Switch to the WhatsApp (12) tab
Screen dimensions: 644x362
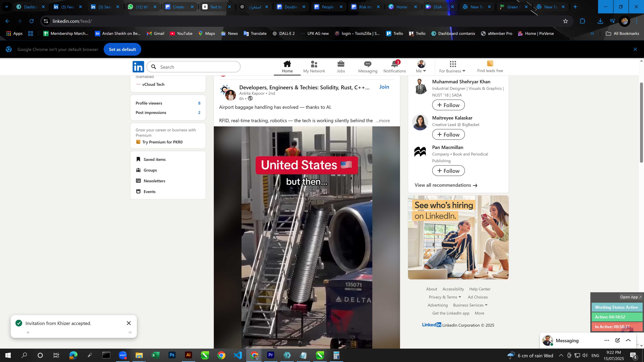tap(142, 7)
